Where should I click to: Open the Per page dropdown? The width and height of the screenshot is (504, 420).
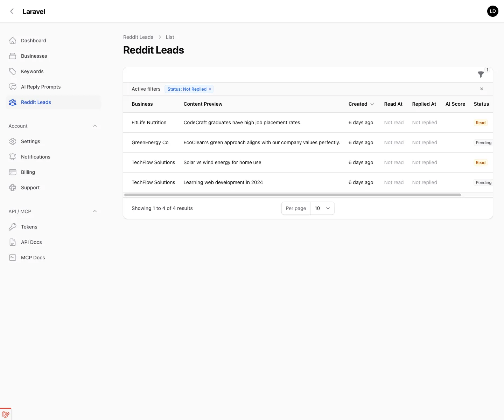pyautogui.click(x=322, y=208)
